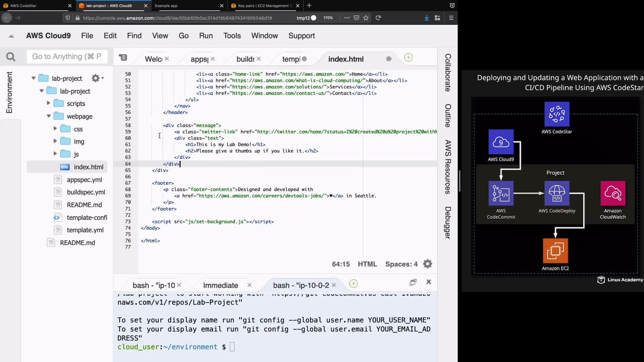644x362 pixels.
Task: Expand the css folder
Action: click(55, 128)
